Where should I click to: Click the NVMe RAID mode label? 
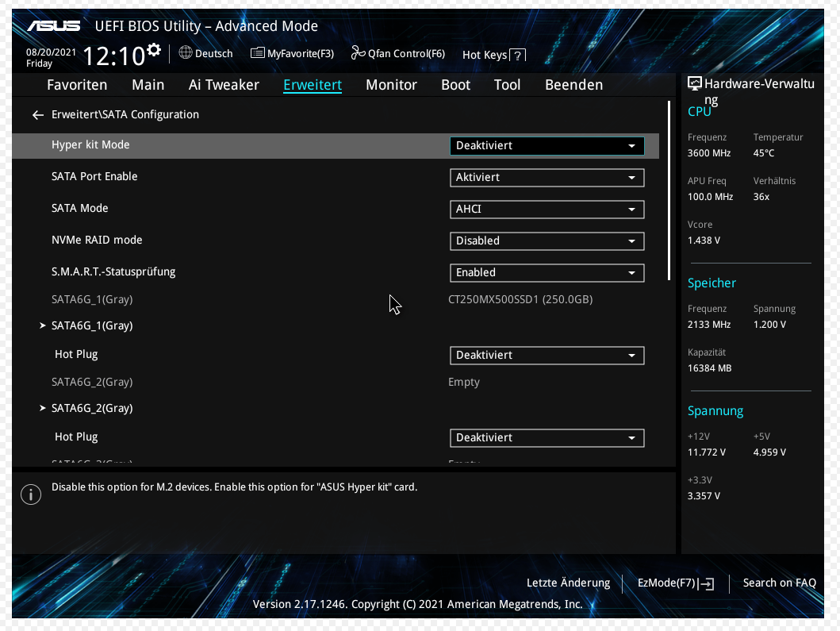pyautogui.click(x=97, y=240)
